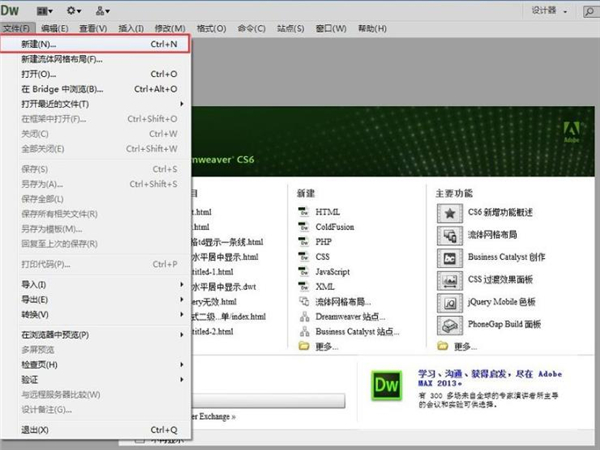Click the 学习、沟通、获得启发 Adobe MAX link
This screenshot has height=450, width=600.
point(490,378)
